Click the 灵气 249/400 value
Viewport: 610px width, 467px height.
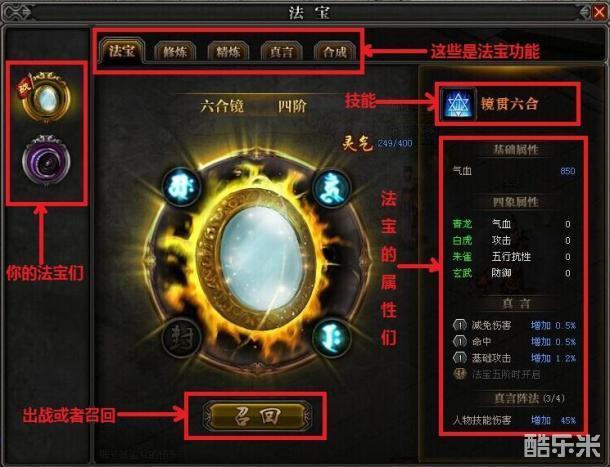pos(395,143)
